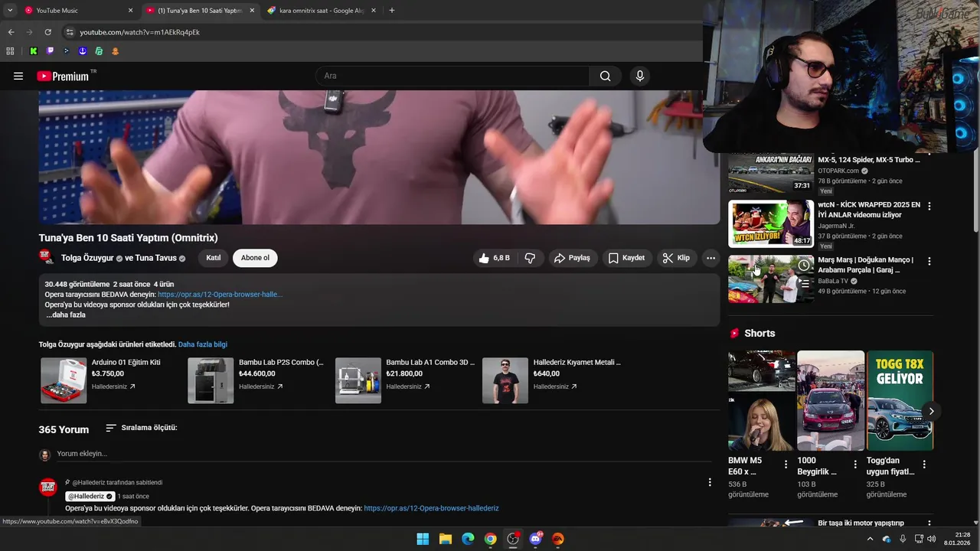Click the address bar URL

coord(139,32)
